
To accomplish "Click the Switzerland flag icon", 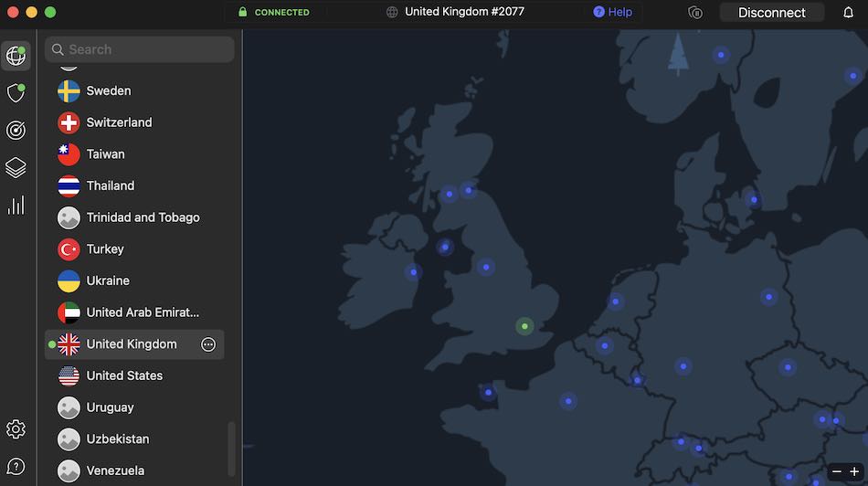I will [x=69, y=122].
